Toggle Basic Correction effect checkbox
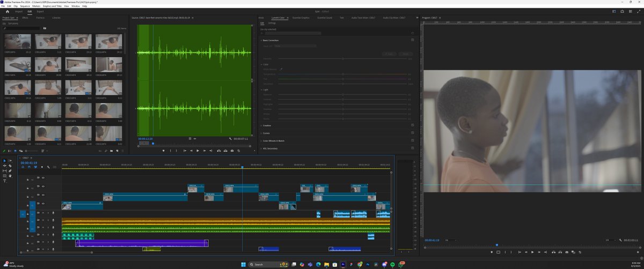The height and width of the screenshot is (269, 644). coord(413,40)
